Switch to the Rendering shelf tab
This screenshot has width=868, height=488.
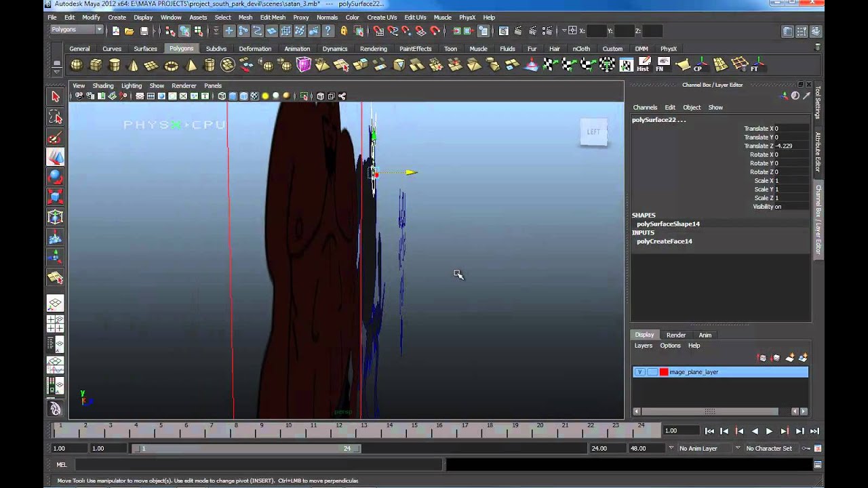pyautogui.click(x=374, y=49)
